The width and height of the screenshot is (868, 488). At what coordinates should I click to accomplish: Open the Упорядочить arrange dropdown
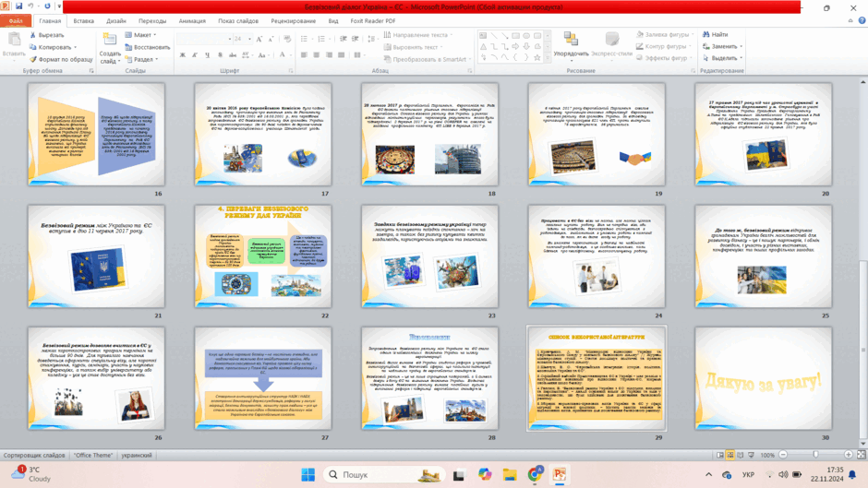click(x=571, y=44)
